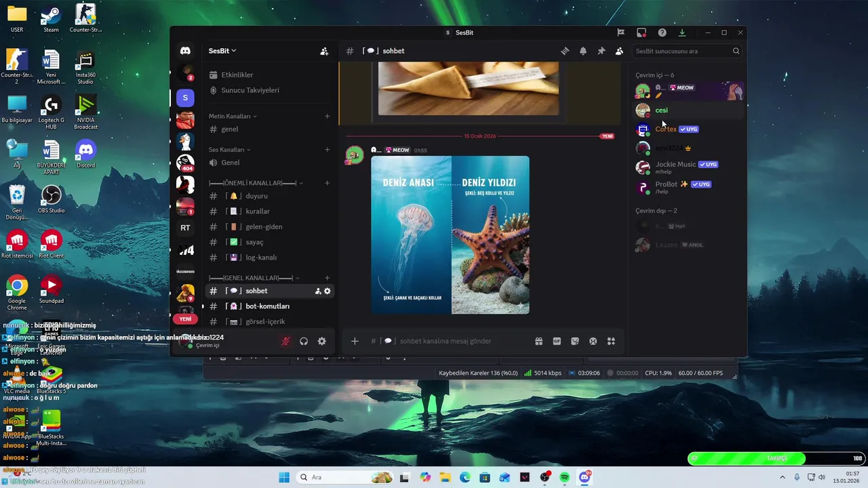Viewport: 868px width, 488px height.
Task: Select the log-kanalı channel
Action: click(270, 258)
